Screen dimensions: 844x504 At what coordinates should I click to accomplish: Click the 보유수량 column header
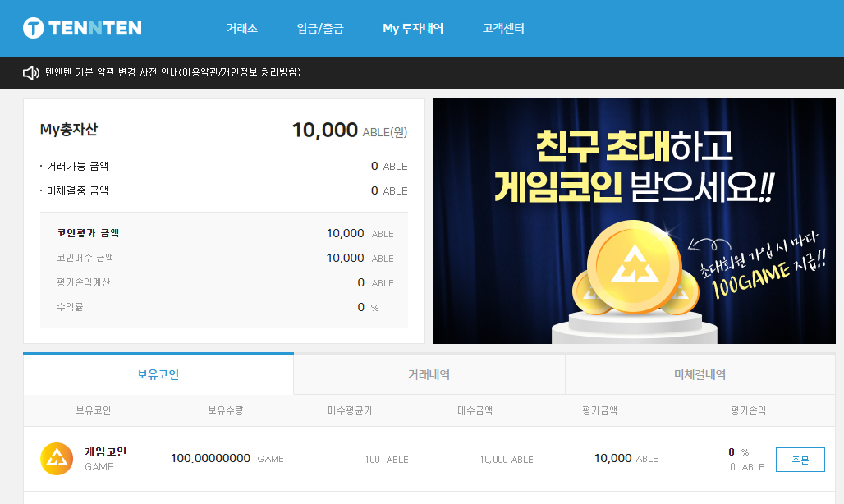point(226,410)
